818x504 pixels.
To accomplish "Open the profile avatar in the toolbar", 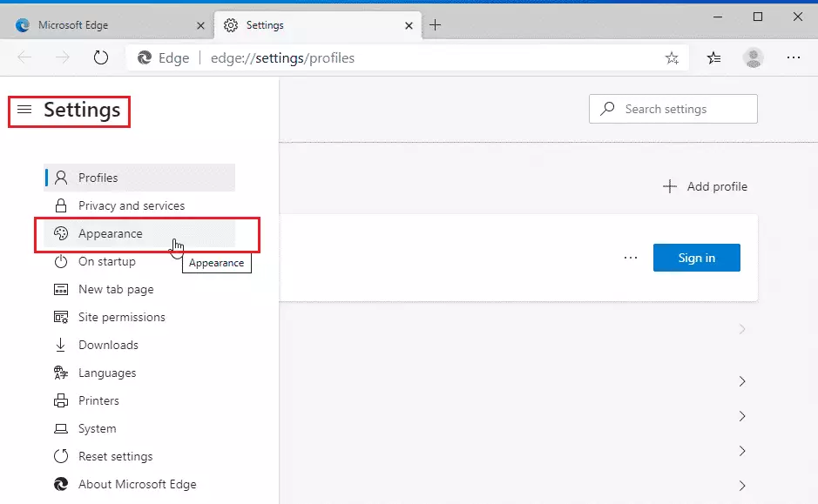I will coord(754,57).
